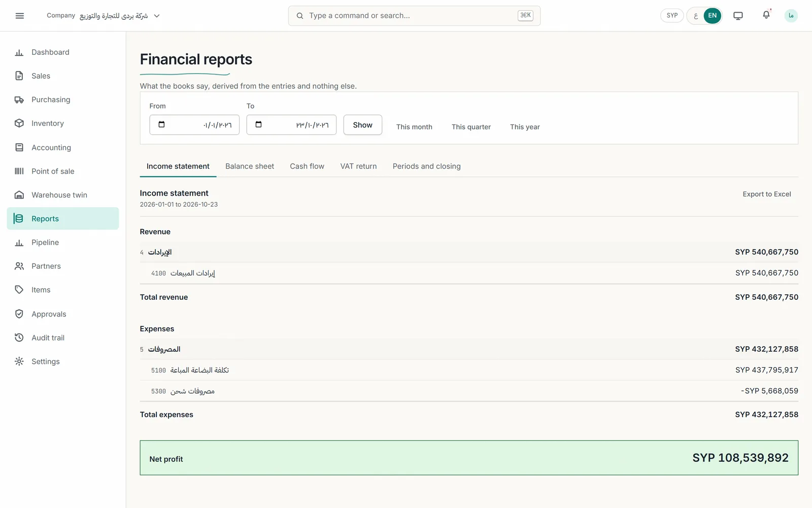Click the Approvals shield icon

[19, 314]
